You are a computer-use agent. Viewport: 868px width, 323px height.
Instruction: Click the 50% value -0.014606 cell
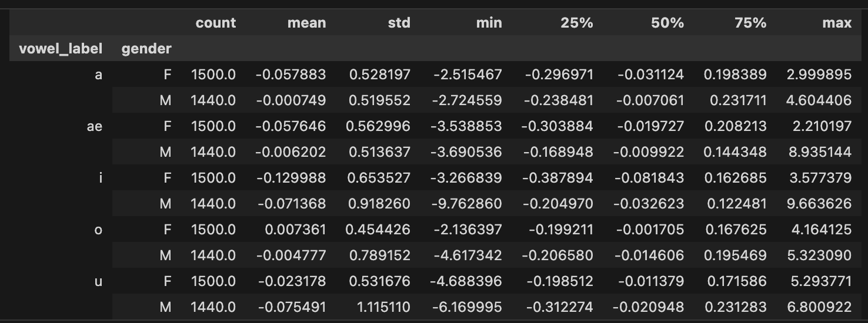[x=650, y=255]
